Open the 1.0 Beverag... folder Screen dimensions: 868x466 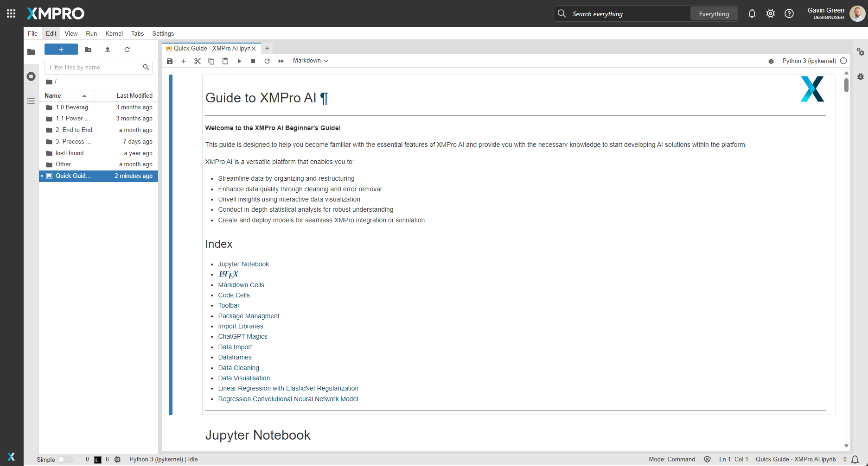tap(99, 107)
